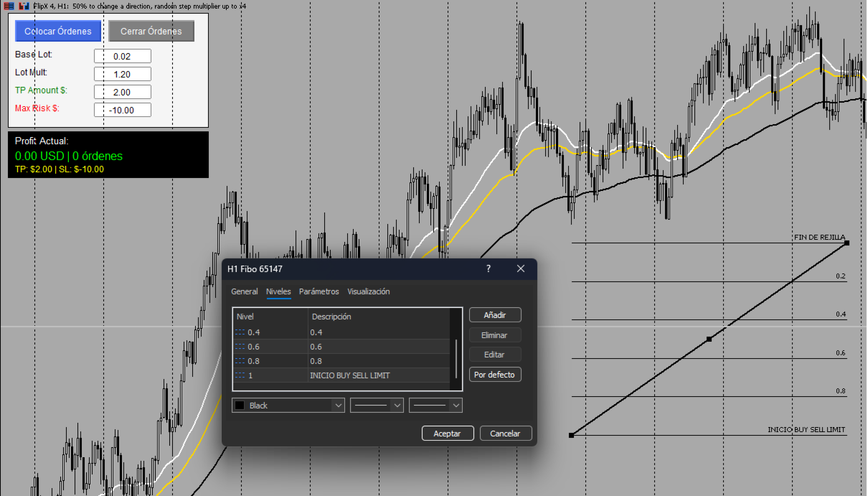Click the Fibo midpoint handle on the diagonal line
868x496 pixels.
[x=709, y=339]
